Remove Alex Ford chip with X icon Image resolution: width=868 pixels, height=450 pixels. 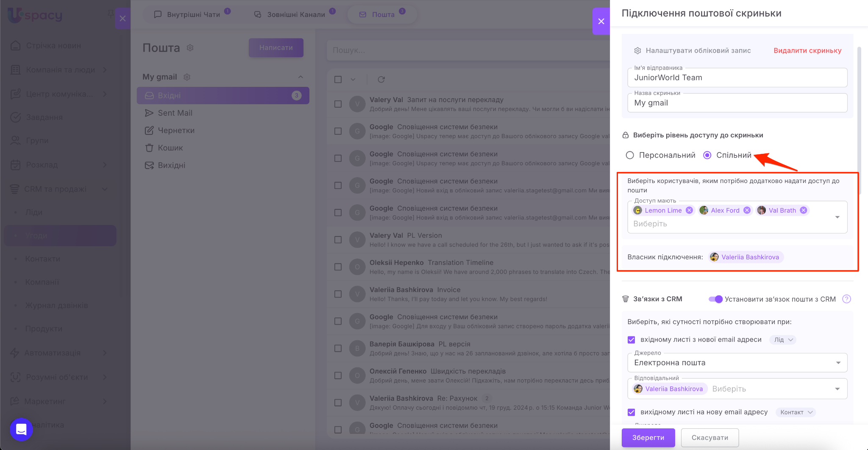tap(747, 210)
